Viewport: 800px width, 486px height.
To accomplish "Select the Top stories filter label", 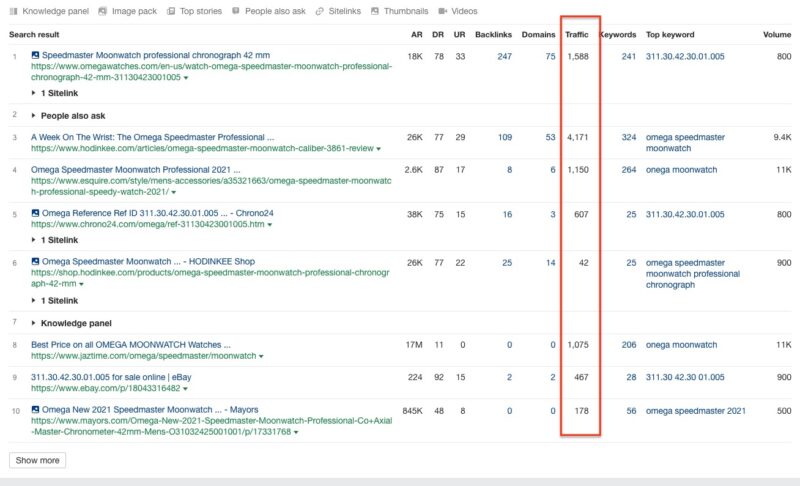I will (201, 11).
